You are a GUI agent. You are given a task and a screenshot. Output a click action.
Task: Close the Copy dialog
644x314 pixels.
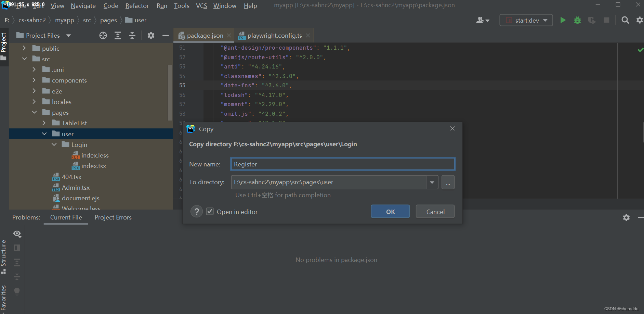(x=452, y=128)
